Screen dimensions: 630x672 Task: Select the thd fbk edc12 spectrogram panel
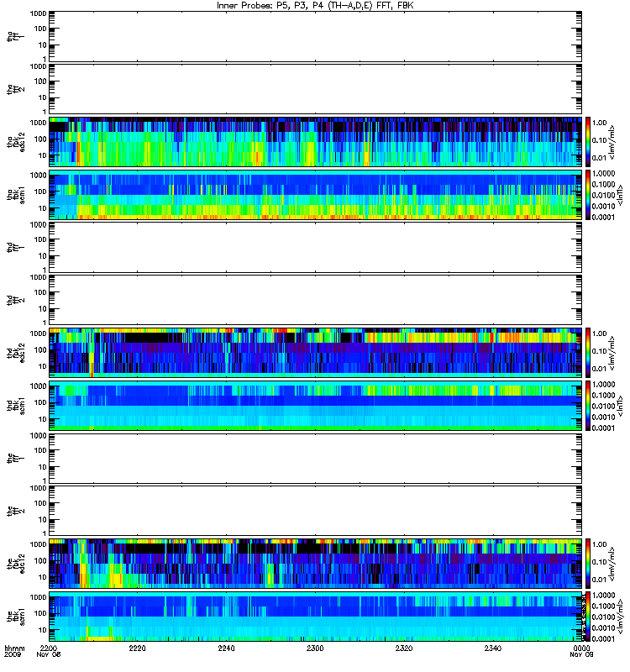[x=316, y=352]
